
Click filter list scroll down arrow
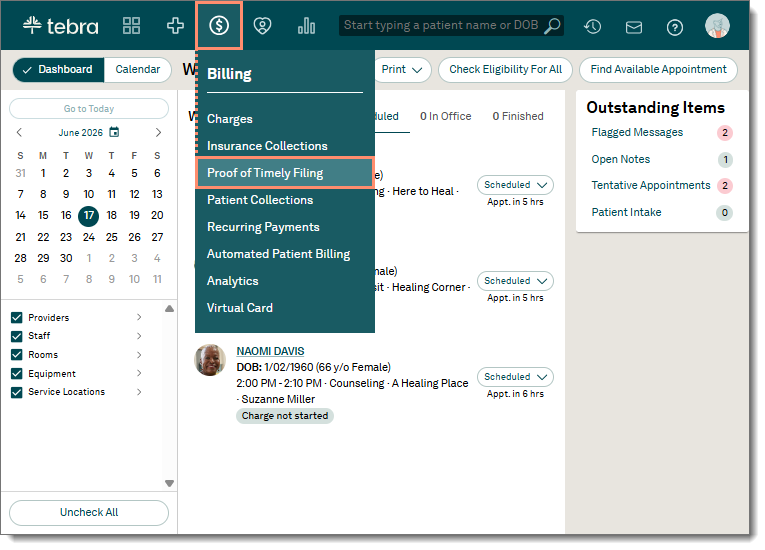169,484
